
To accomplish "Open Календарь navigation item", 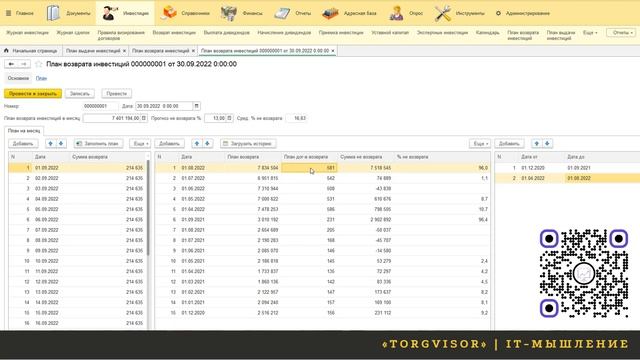I will [x=487, y=33].
